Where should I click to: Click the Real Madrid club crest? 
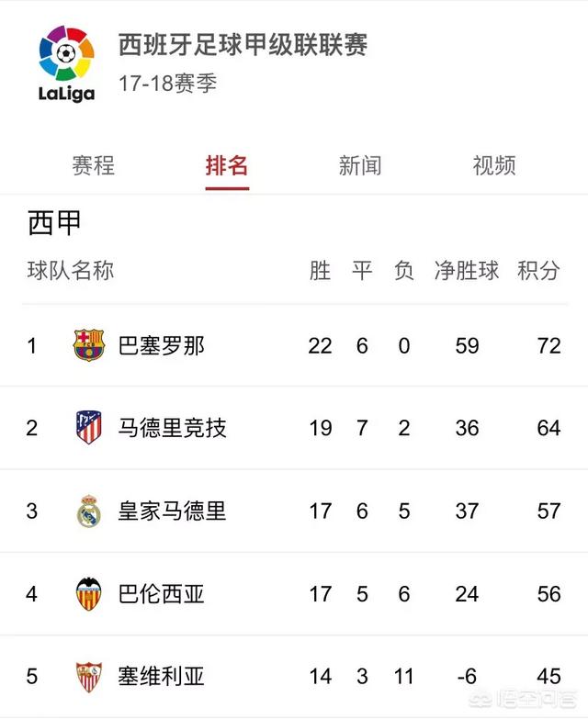pyautogui.click(x=88, y=511)
